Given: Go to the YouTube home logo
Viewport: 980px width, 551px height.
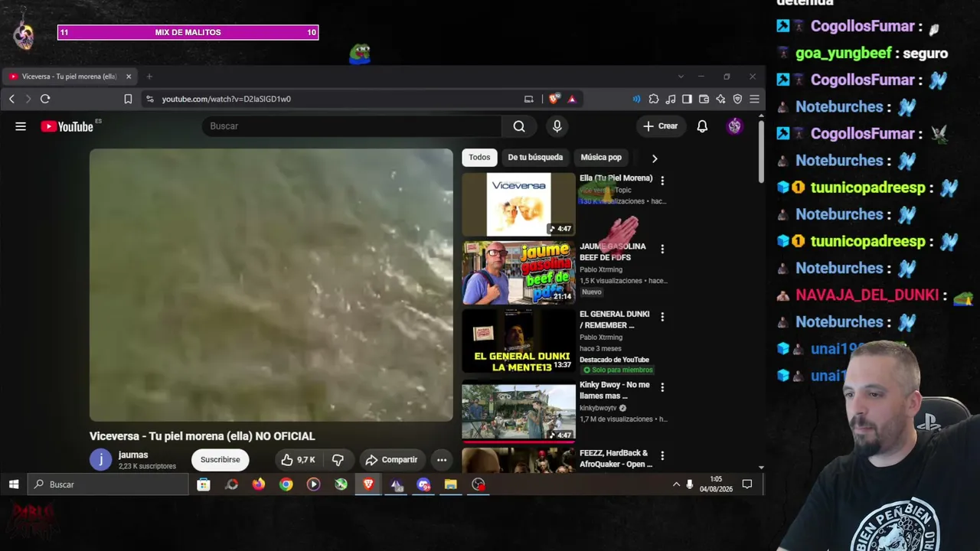Looking at the screenshot, I should pyautogui.click(x=67, y=126).
